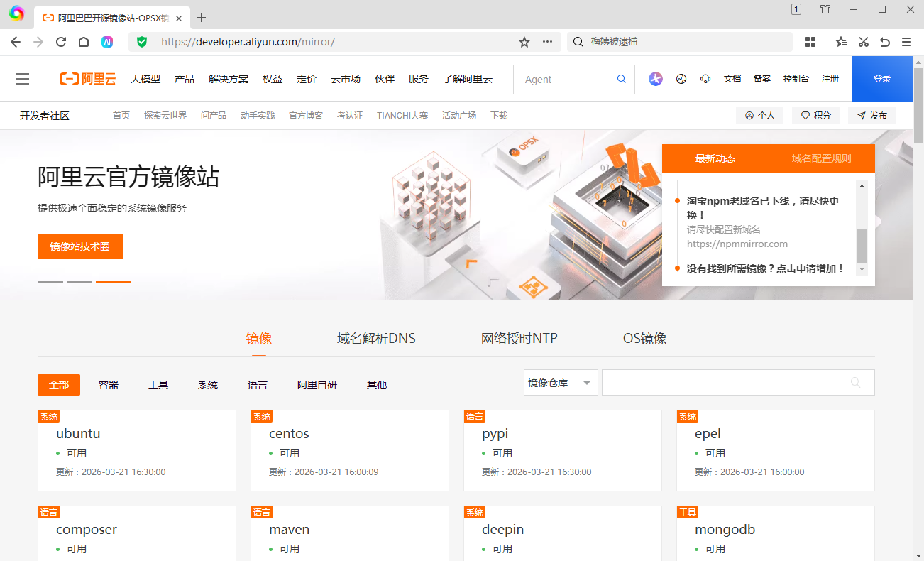Open the address bar more options dots
The width and height of the screenshot is (924, 561).
(547, 42)
